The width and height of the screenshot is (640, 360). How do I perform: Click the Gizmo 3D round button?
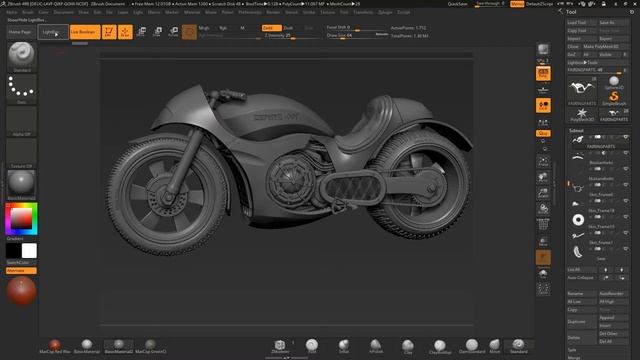(x=189, y=32)
